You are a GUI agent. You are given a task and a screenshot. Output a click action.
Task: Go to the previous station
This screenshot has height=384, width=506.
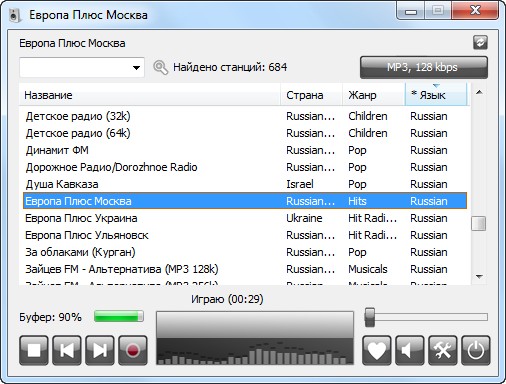67,350
